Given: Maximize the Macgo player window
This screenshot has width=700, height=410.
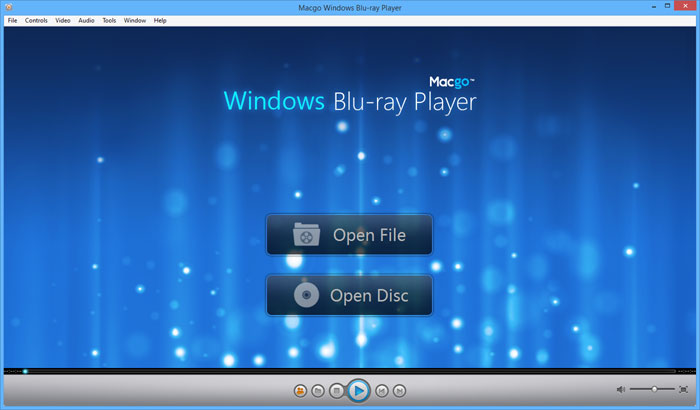Looking at the screenshot, I should (x=667, y=6).
